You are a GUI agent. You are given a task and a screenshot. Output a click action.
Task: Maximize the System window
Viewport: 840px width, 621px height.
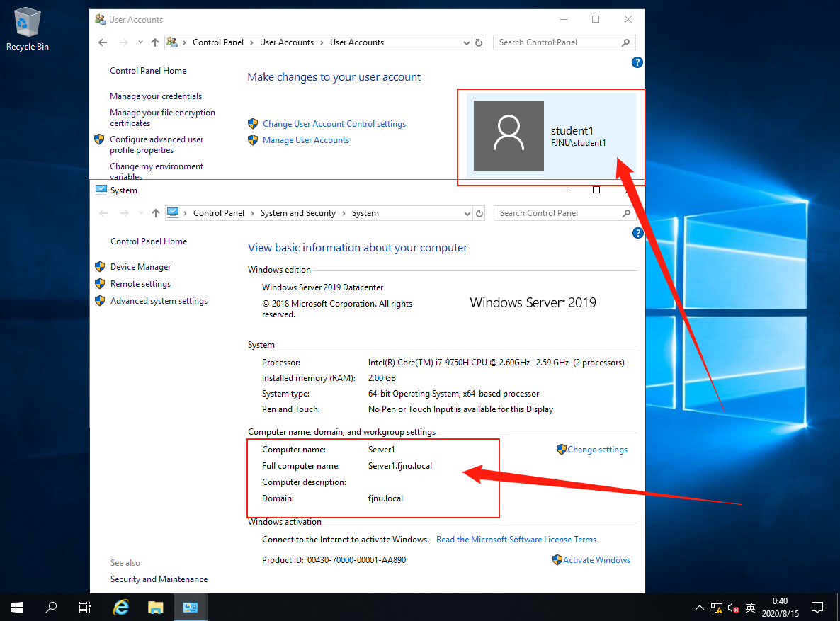coord(596,190)
